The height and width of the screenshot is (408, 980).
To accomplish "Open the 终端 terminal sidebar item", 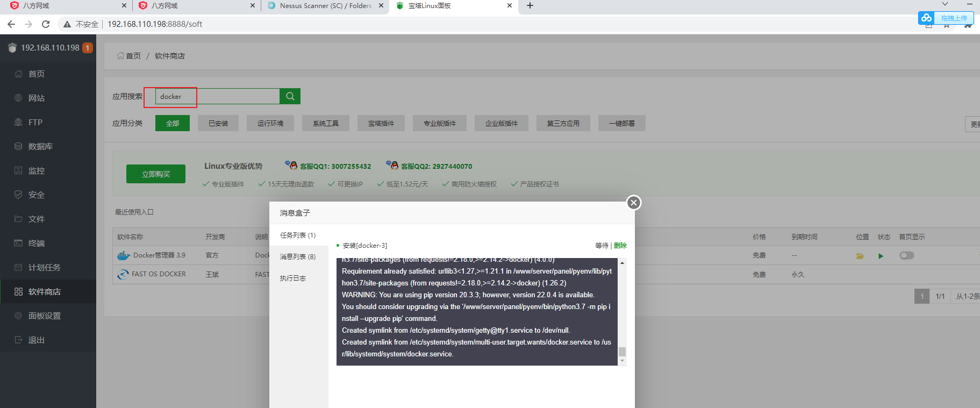I will (x=37, y=243).
